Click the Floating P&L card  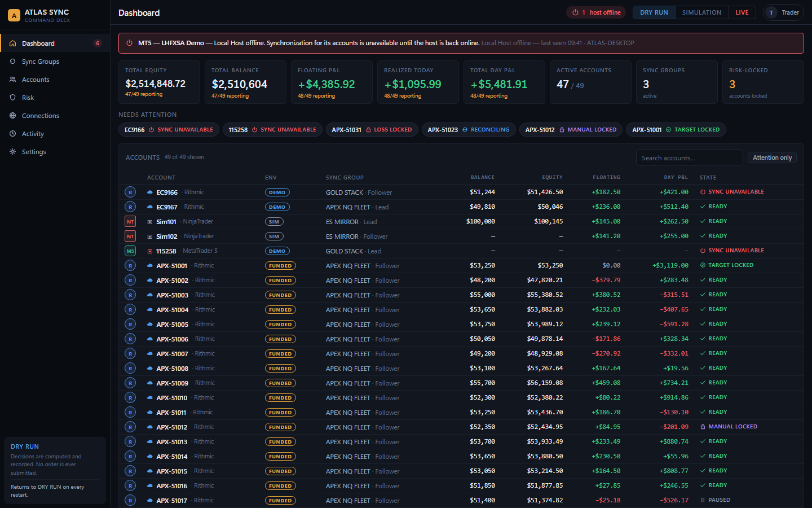pyautogui.click(x=332, y=82)
